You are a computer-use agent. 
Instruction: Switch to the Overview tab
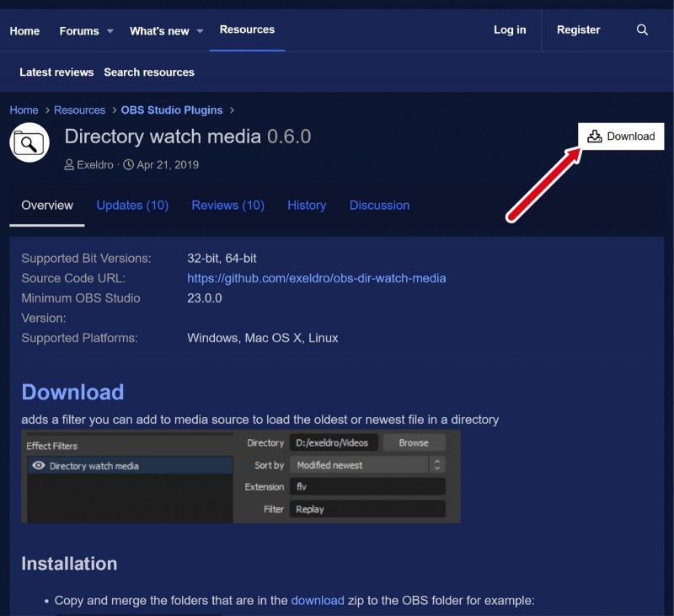coord(47,205)
